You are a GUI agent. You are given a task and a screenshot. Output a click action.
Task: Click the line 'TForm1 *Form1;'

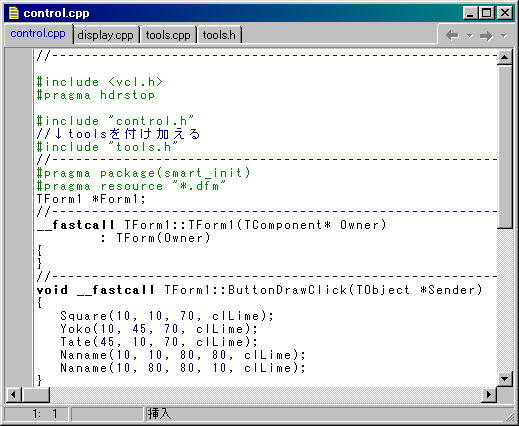[91, 199]
